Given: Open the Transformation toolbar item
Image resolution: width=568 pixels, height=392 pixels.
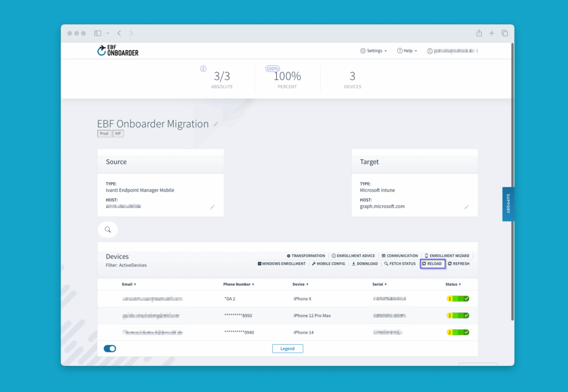Looking at the screenshot, I should pyautogui.click(x=306, y=256).
